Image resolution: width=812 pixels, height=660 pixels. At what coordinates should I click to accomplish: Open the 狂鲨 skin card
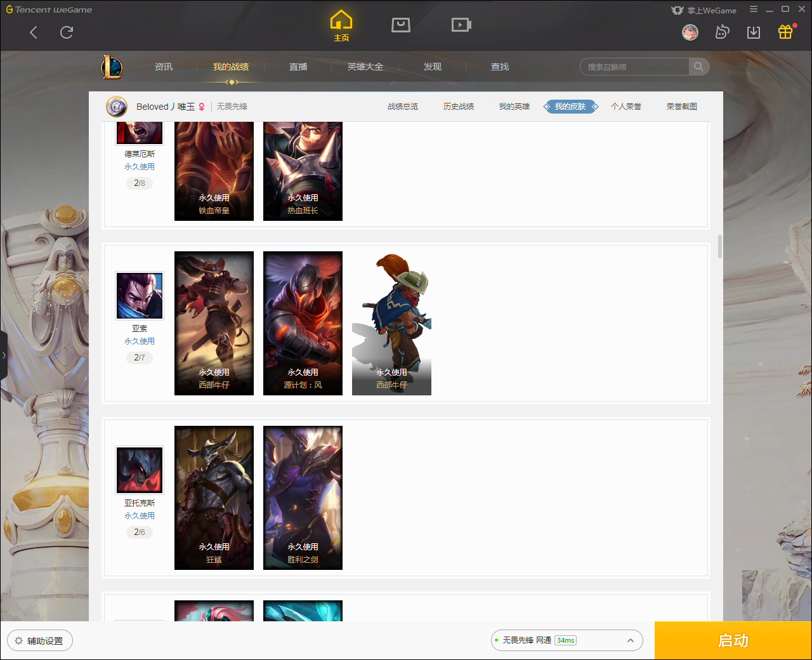[x=214, y=498]
